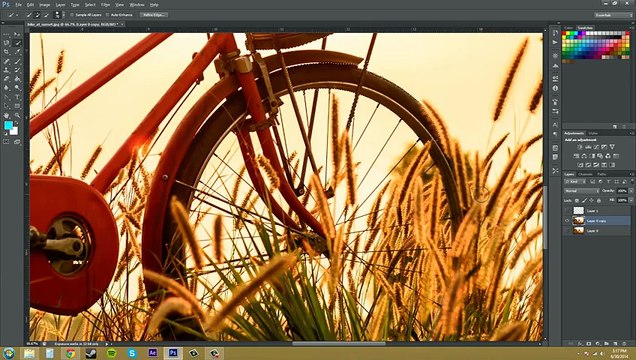Select the Brush tool
Screen dimensions: 636x360
coord(17,61)
